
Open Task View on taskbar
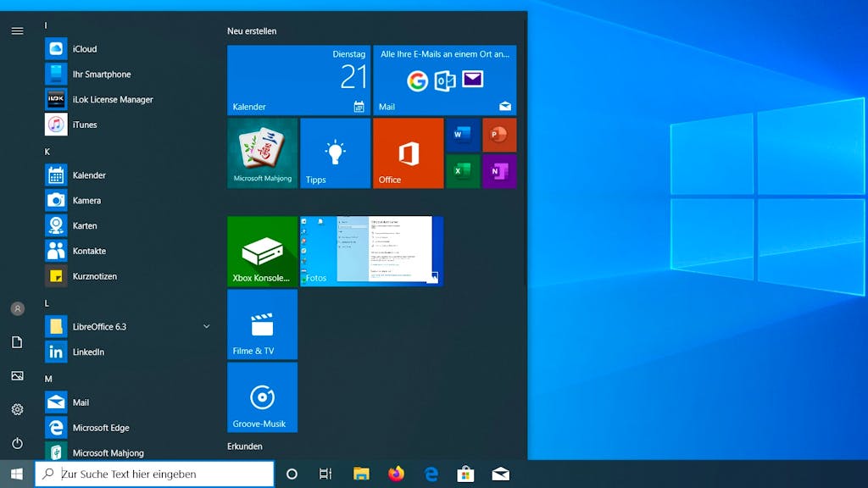325,474
